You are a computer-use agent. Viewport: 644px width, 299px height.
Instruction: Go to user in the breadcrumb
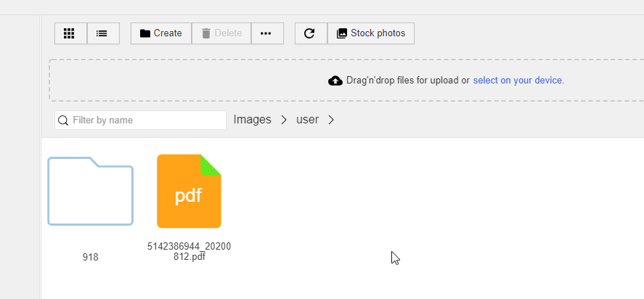[x=308, y=120]
